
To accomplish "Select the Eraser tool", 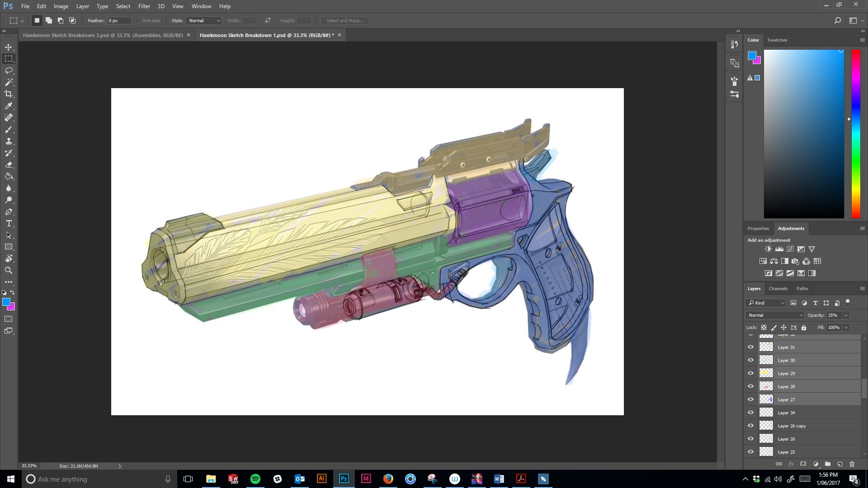I will [9, 164].
